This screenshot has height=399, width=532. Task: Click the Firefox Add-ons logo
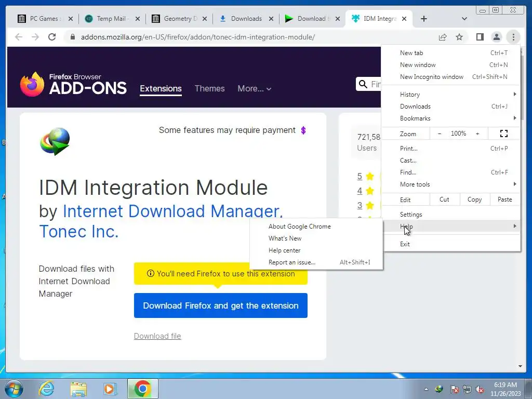pos(73,84)
